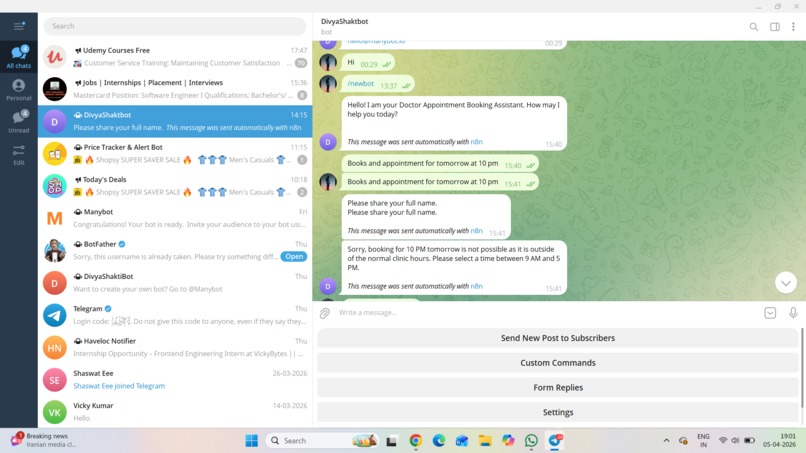Click the Price Tracker bot avatar

pyautogui.click(x=54, y=154)
